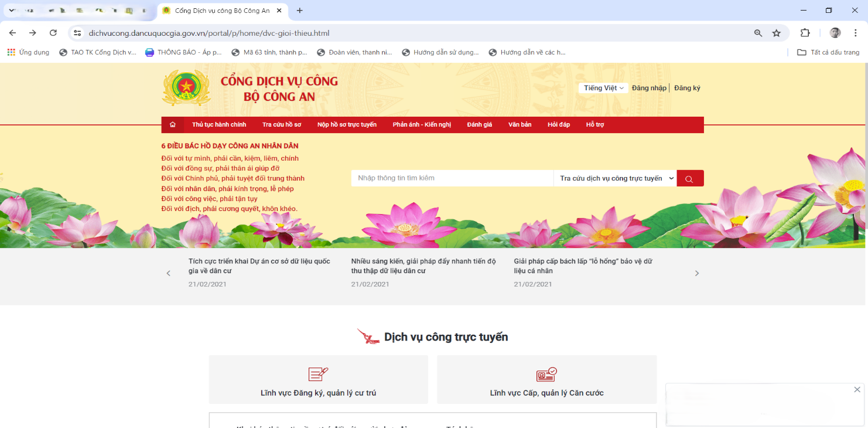Close the Cổng Dịch vụ công tab
The image size is (868, 428).
279,11
